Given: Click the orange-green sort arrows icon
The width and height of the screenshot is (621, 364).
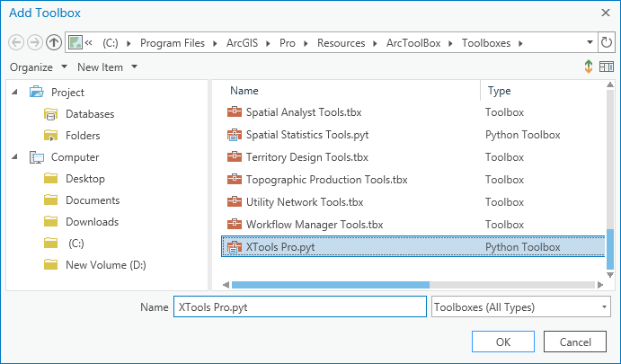Looking at the screenshot, I should point(588,67).
